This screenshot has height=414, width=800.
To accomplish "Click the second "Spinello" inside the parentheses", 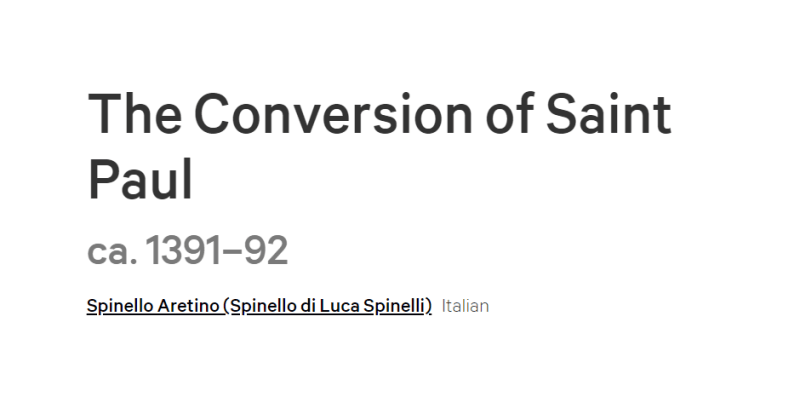I will (x=264, y=306).
